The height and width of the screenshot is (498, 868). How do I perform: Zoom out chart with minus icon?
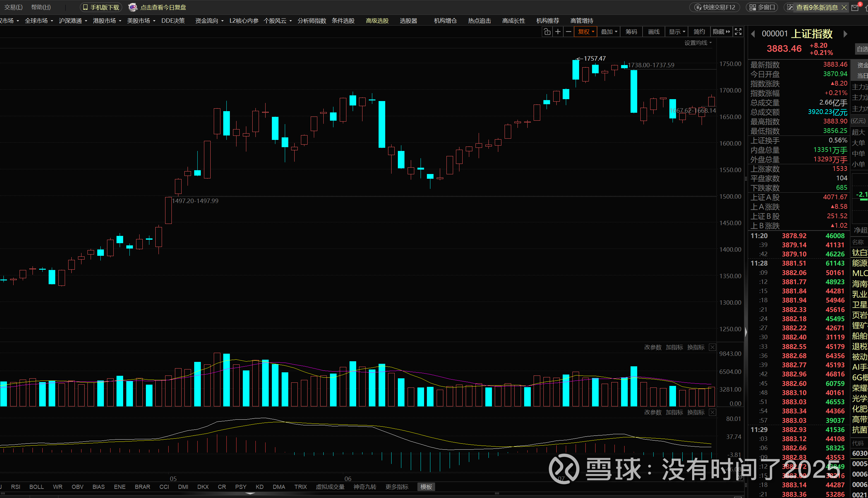pyautogui.click(x=568, y=32)
